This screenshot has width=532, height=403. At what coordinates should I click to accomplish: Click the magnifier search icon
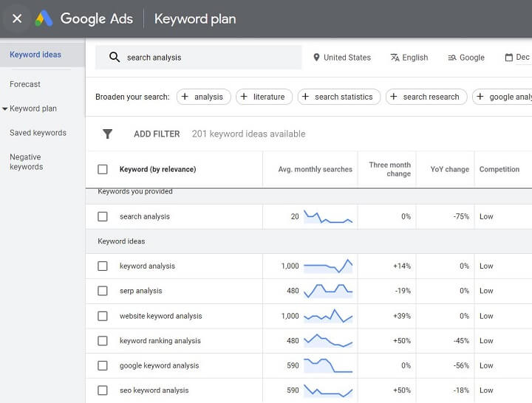coord(115,57)
